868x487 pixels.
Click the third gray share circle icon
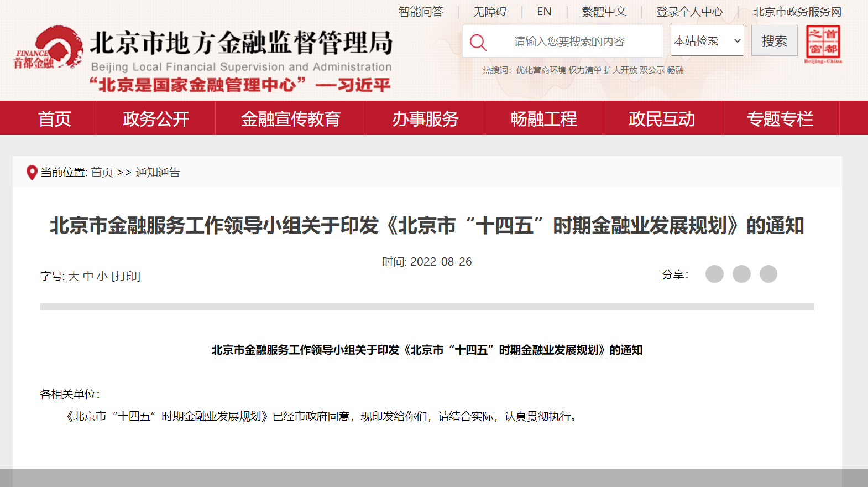click(x=768, y=274)
